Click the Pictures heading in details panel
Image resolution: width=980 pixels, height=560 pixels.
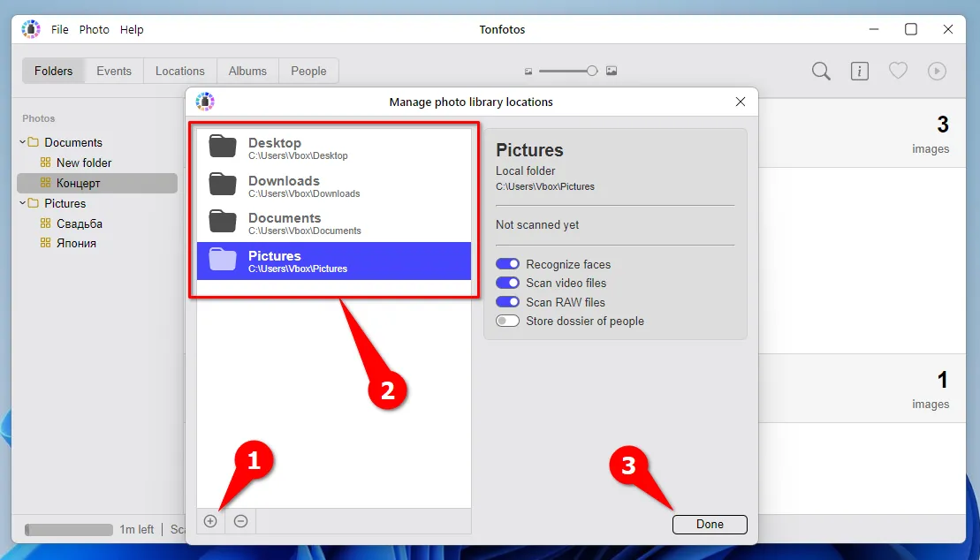pyautogui.click(x=529, y=150)
